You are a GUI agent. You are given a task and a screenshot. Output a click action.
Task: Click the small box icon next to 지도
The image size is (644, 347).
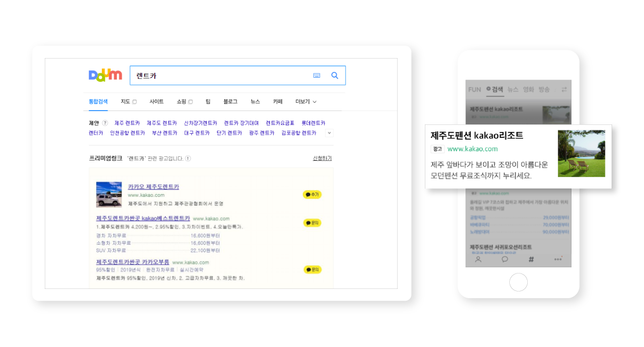tap(135, 102)
